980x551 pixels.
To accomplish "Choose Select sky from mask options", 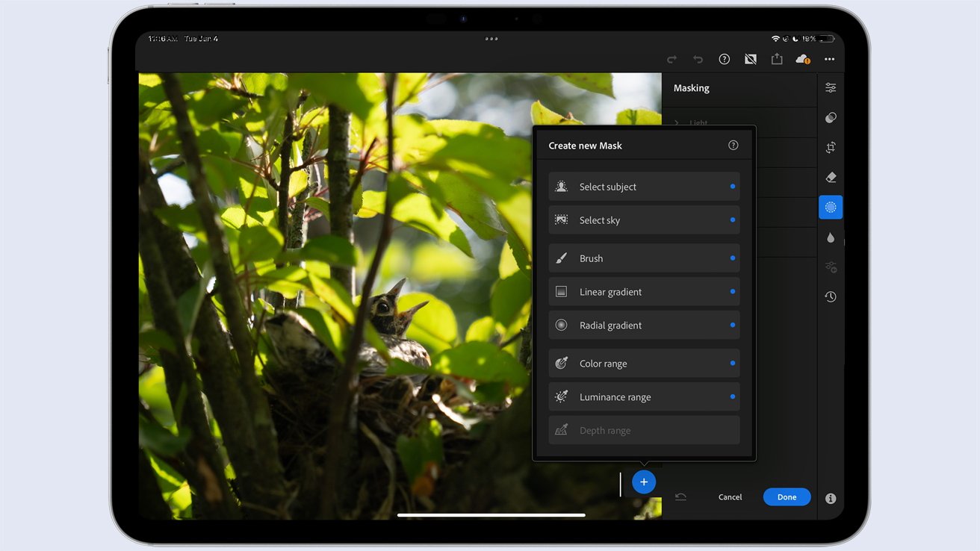I will click(x=644, y=220).
